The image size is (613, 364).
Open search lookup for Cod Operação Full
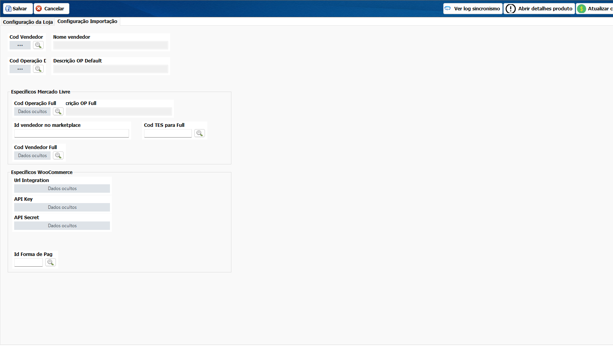[x=58, y=111]
